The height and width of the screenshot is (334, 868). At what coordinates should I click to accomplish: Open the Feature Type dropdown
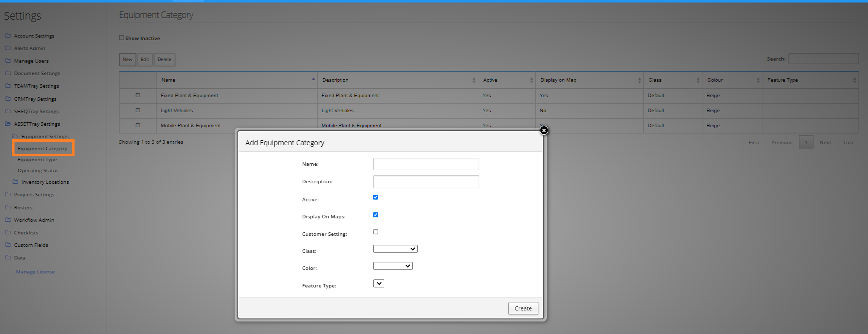click(379, 283)
